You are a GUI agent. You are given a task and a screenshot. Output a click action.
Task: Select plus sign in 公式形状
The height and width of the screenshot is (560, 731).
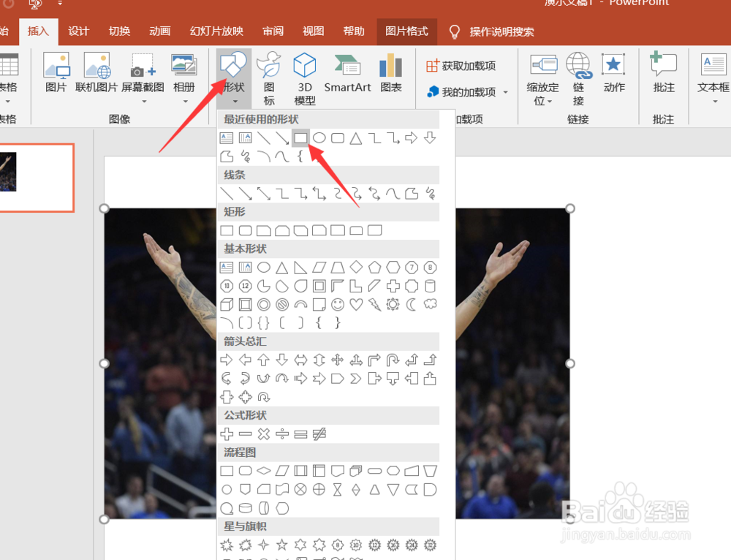click(227, 434)
